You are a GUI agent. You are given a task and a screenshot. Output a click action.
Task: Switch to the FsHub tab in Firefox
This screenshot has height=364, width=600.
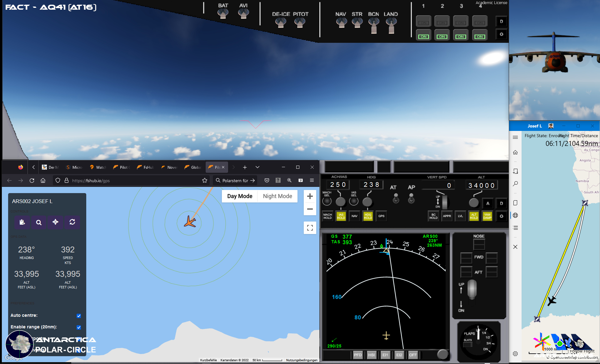point(146,167)
